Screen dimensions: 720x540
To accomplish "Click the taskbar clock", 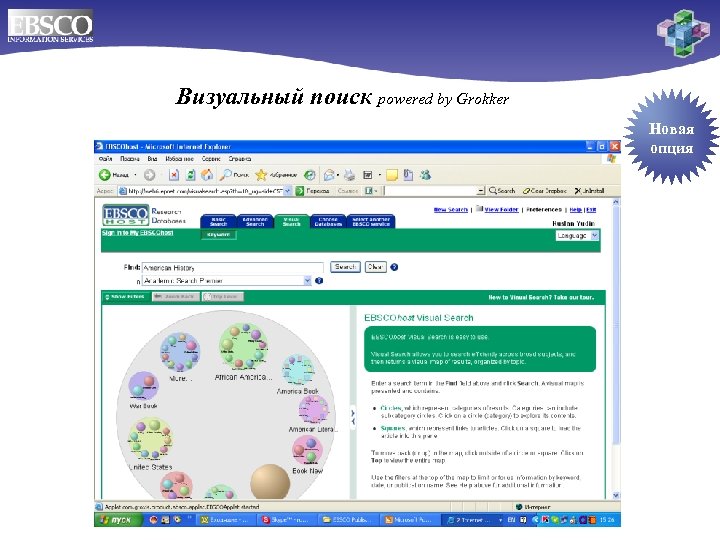I will click(607, 520).
